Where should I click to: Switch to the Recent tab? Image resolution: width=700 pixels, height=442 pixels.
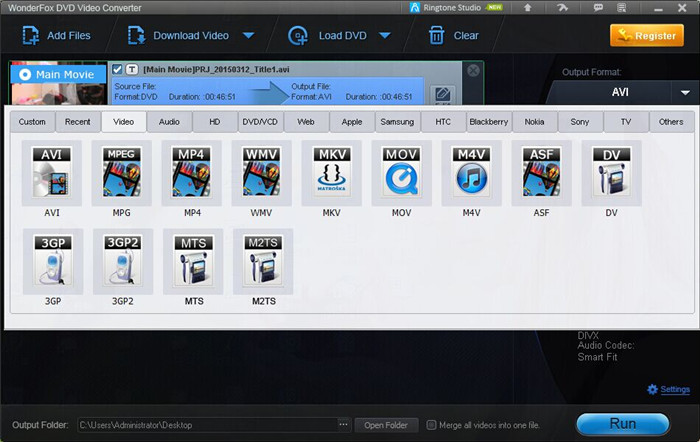78,122
